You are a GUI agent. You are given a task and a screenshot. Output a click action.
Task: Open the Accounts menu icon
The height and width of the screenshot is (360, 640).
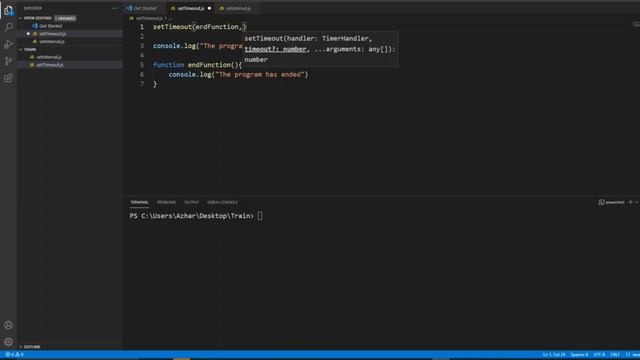tap(9, 325)
